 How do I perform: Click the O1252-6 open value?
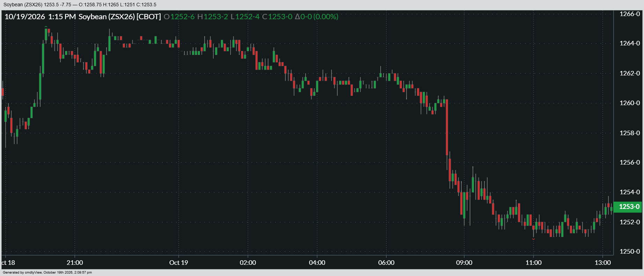click(179, 17)
